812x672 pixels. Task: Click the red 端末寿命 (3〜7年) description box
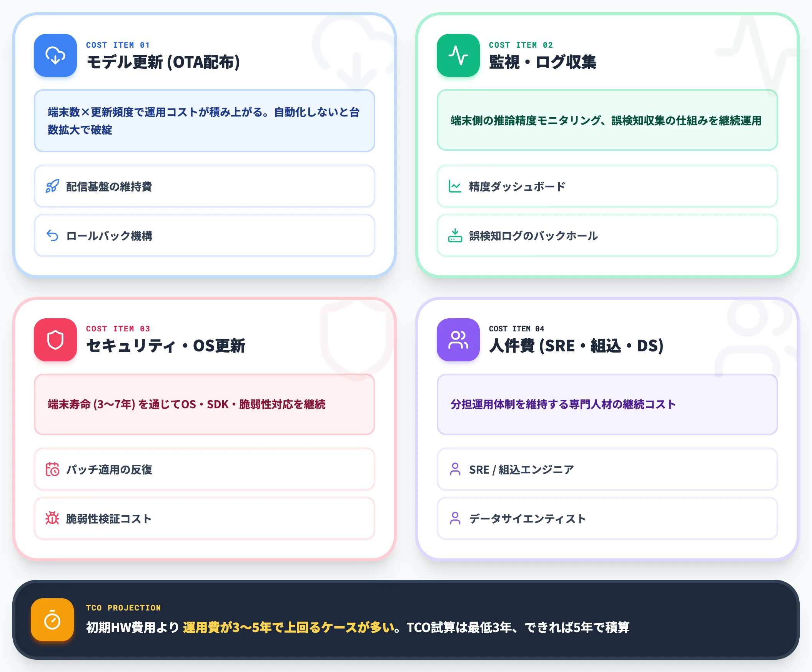(x=205, y=404)
